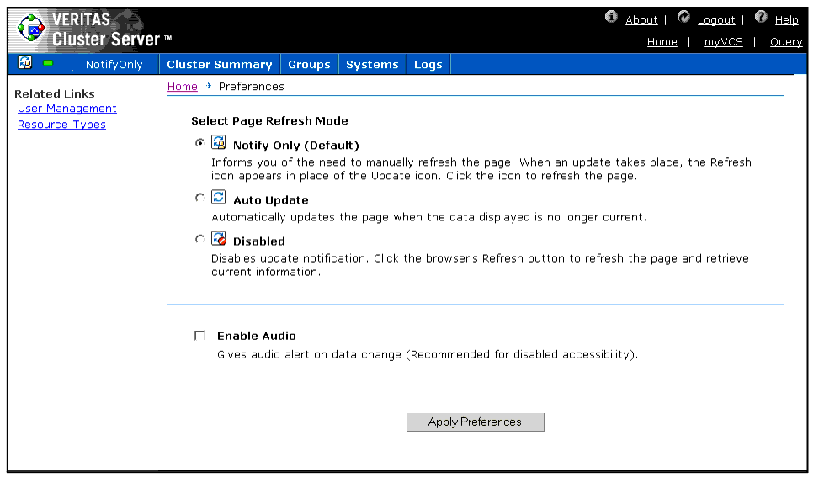
Task: Select the Notify Only (Default) radio button
Action: click(x=199, y=143)
